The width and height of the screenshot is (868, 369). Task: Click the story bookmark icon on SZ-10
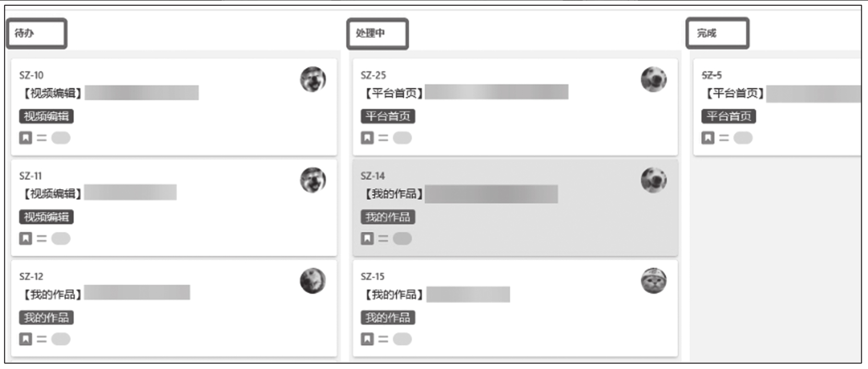pos(26,138)
